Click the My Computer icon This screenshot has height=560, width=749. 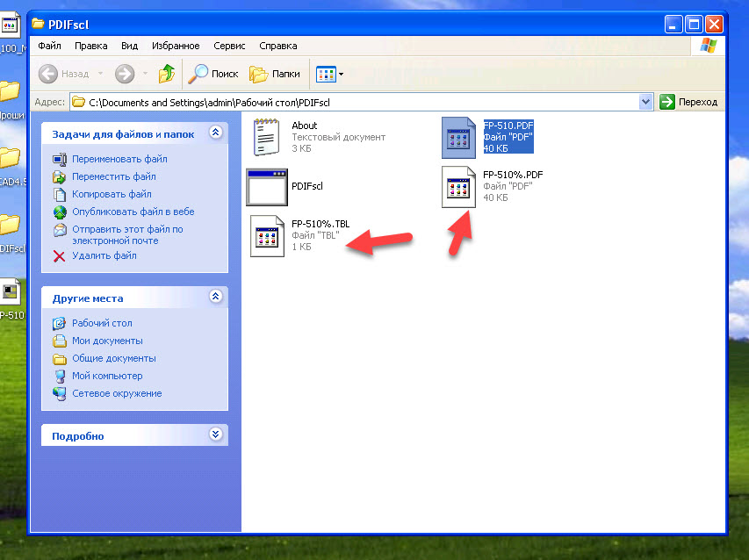(x=60, y=377)
